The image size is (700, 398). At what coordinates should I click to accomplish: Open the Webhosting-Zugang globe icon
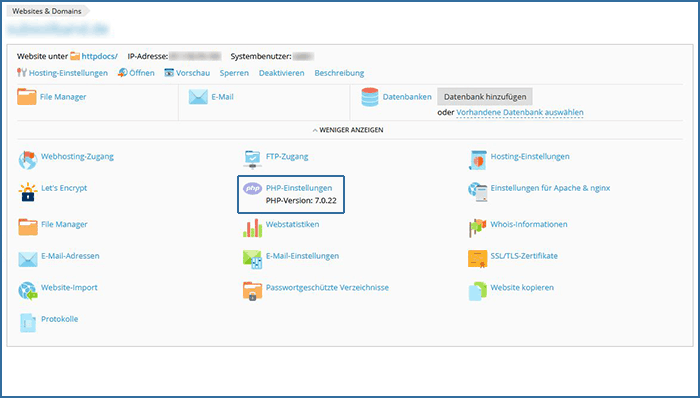(28, 161)
